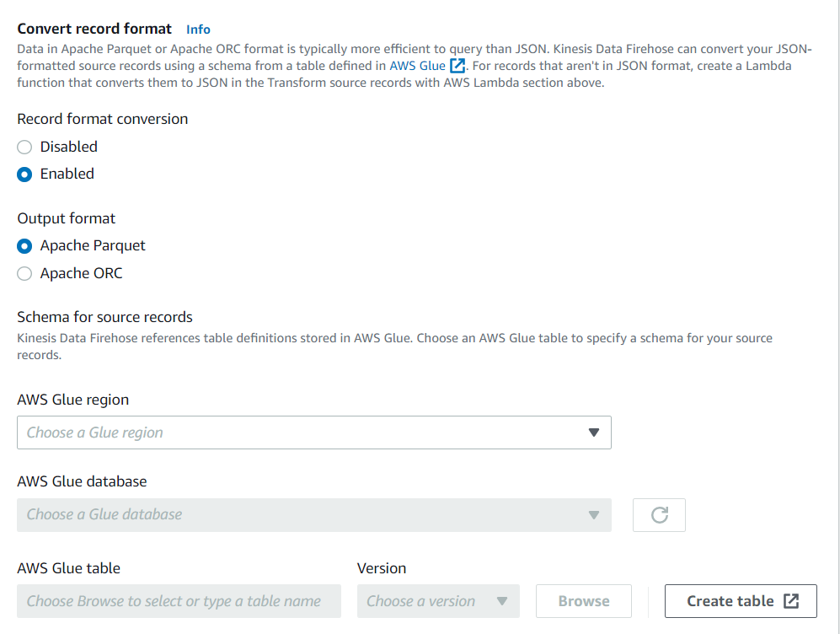Click the version dropdown arrow
The image size is (840, 634).
pos(502,601)
